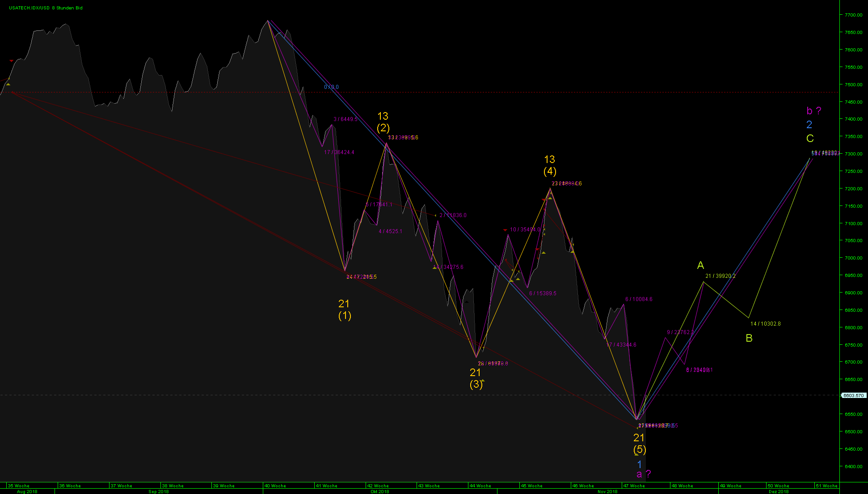Click the chart title USATECH.IDX/USD 8 Stunden Bid
Screen dimensions: 868x494
46,8
